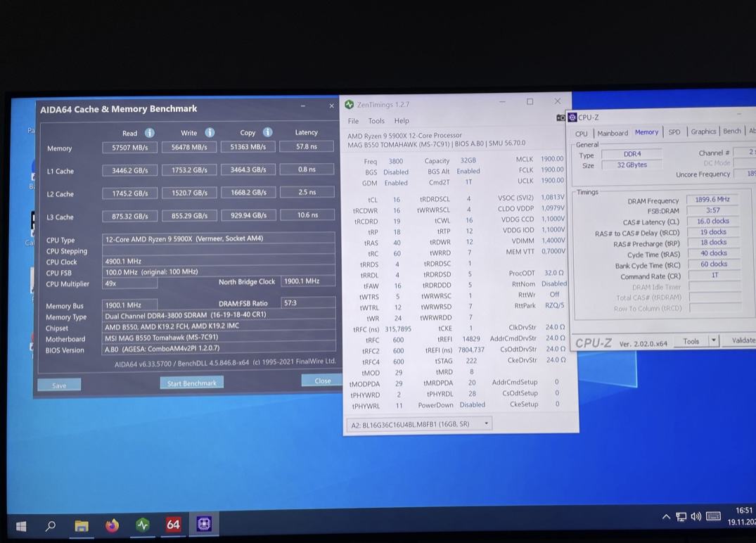Screen dimensions: 756x543
Task: Click the ZenTimings app icon in title bar
Action: point(350,104)
